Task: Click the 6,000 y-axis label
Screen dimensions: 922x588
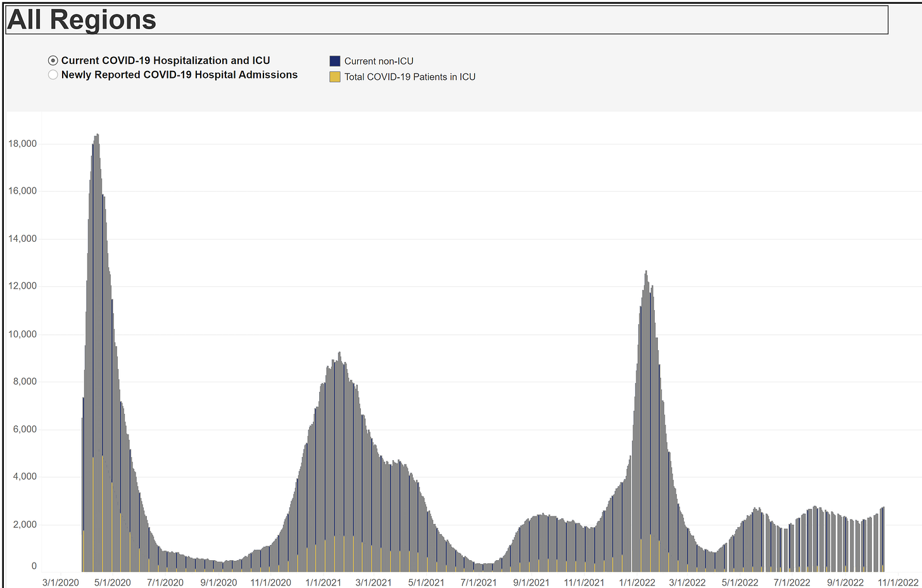Action: point(25,429)
